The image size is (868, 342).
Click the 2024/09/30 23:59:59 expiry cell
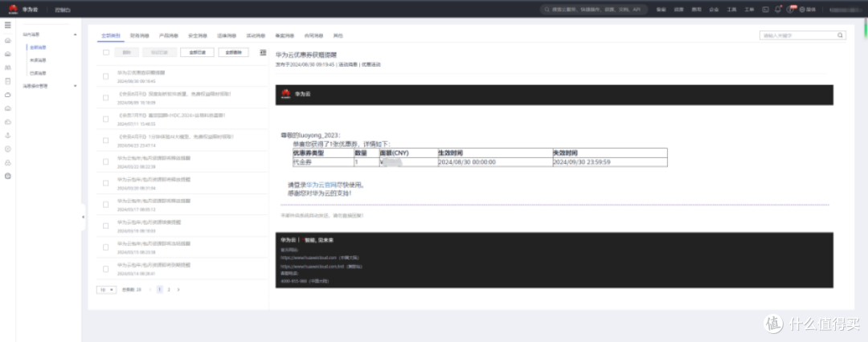pos(609,161)
